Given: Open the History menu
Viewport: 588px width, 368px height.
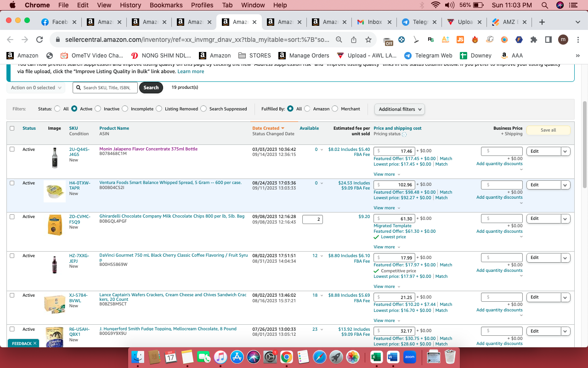Looking at the screenshot, I should (x=130, y=5).
